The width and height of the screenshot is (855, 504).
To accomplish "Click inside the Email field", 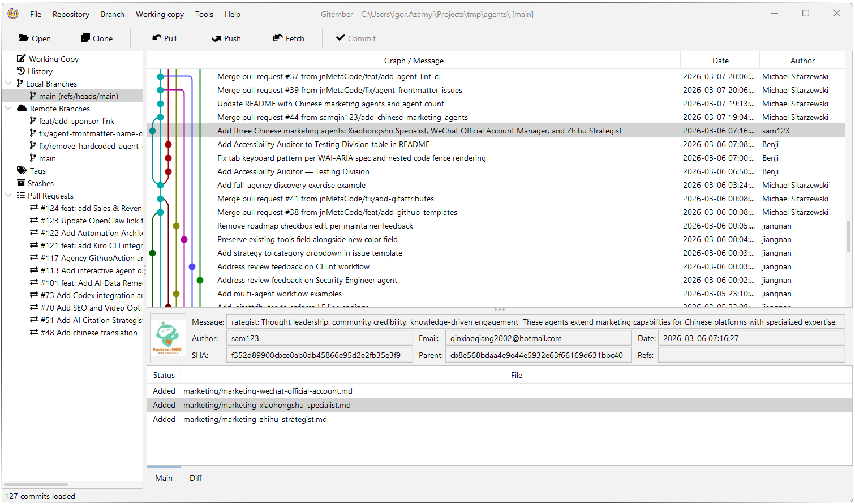I will [538, 338].
